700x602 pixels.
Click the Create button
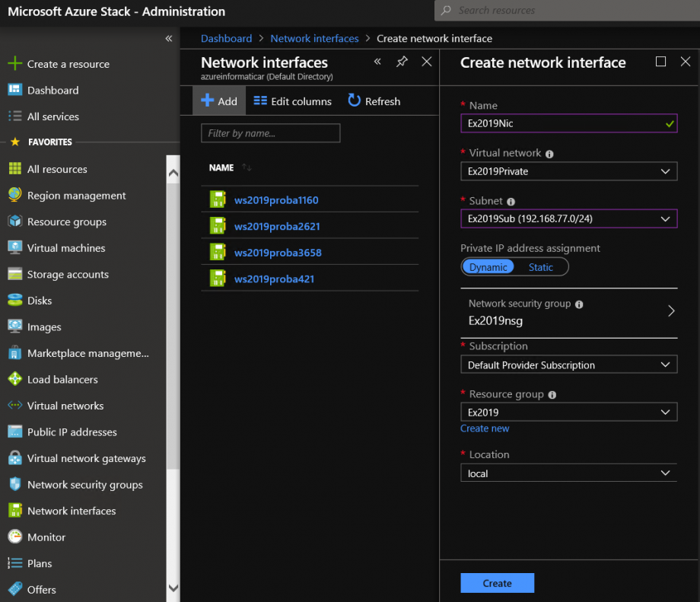coord(497,582)
